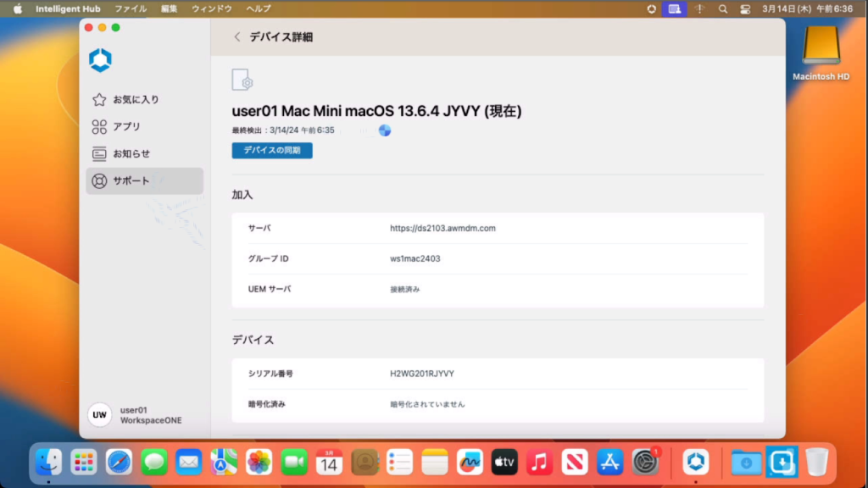Open News from the Dock
The image size is (868, 488).
575,462
